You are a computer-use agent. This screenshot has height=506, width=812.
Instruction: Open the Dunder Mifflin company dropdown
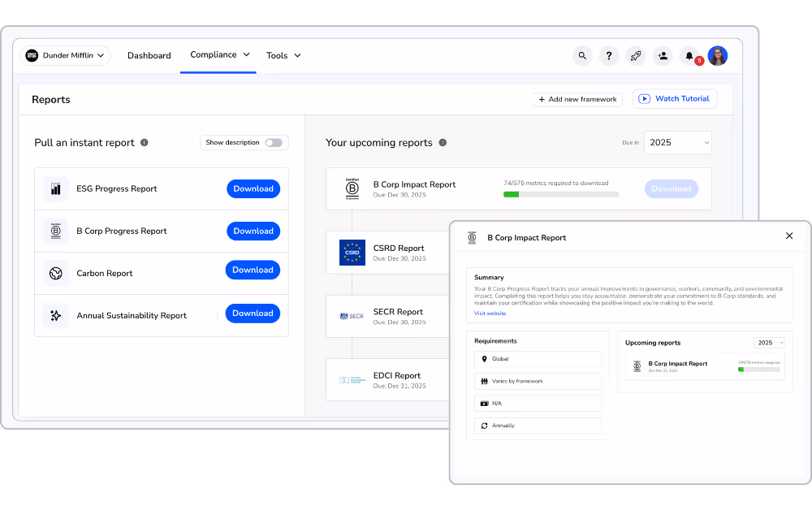point(65,55)
